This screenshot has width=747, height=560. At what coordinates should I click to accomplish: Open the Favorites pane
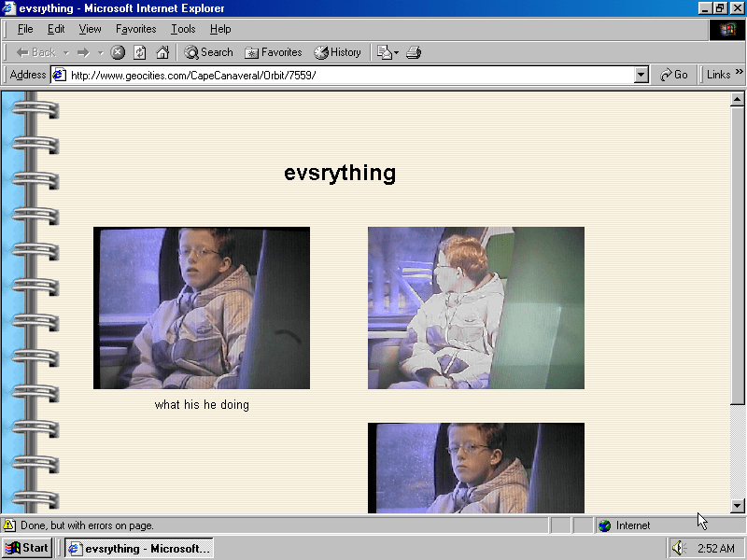coord(273,52)
